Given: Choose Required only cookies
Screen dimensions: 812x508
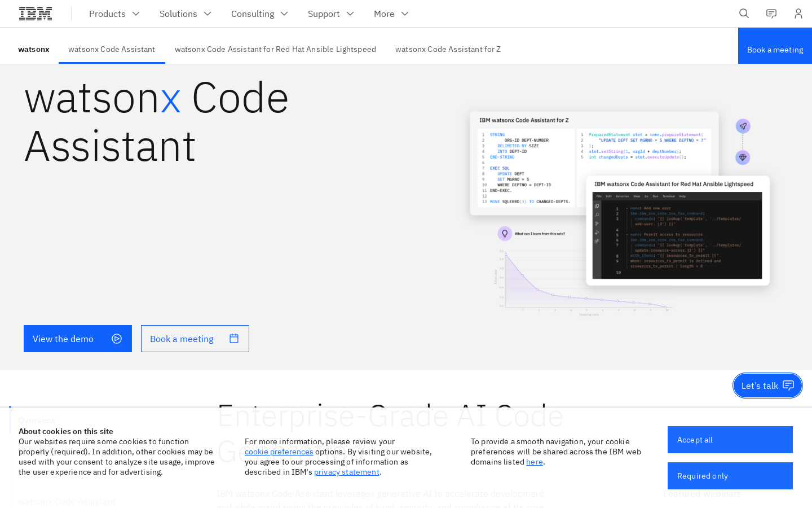Looking at the screenshot, I should point(730,475).
